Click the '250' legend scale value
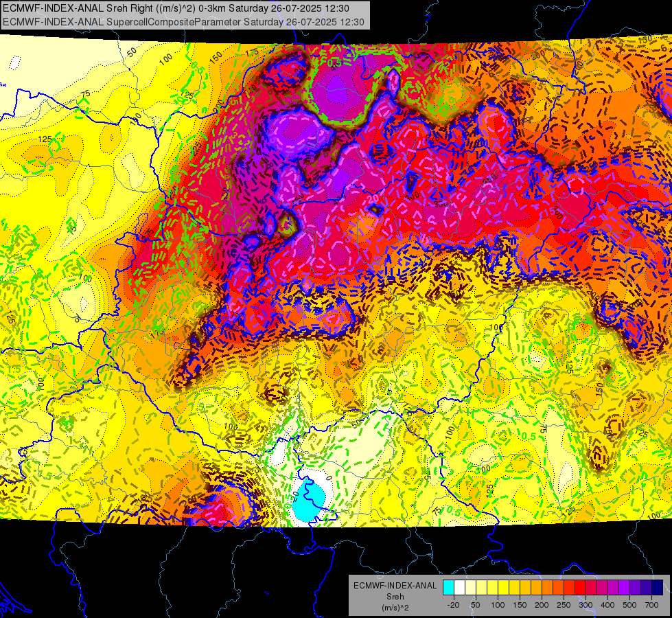 (564, 605)
